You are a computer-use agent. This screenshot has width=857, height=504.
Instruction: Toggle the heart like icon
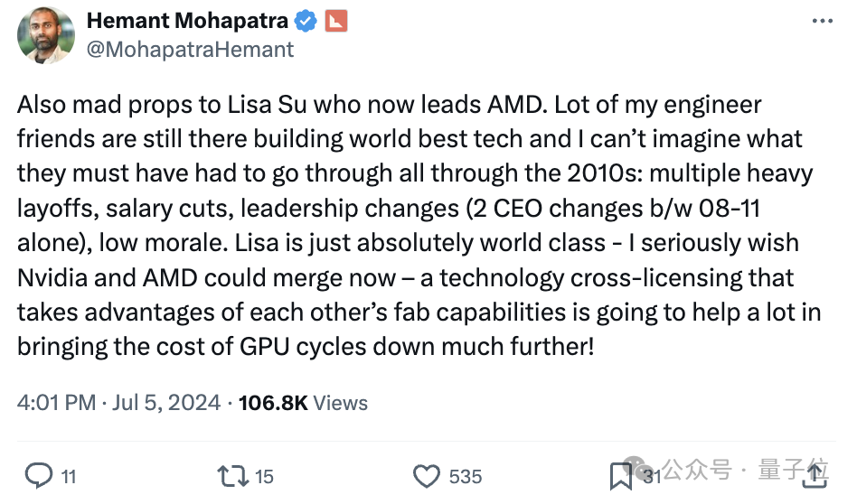[427, 475]
